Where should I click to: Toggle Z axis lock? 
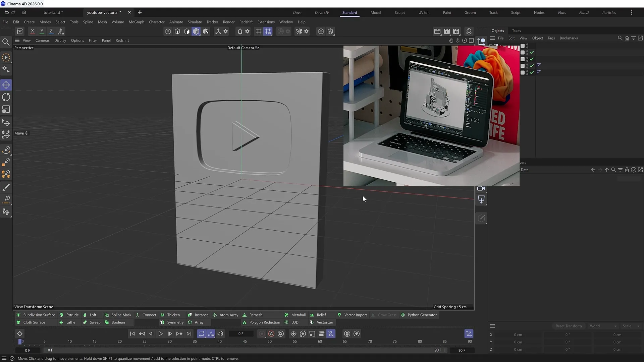pos(51,31)
